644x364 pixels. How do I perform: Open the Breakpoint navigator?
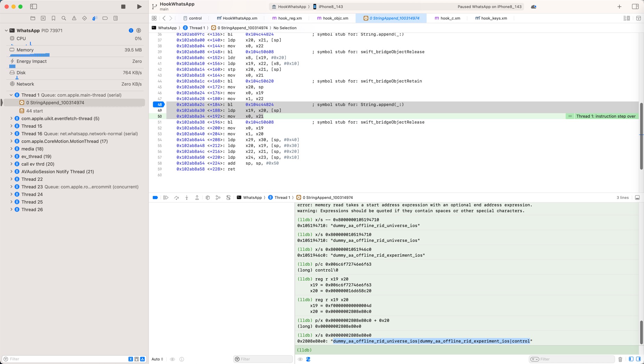click(105, 18)
